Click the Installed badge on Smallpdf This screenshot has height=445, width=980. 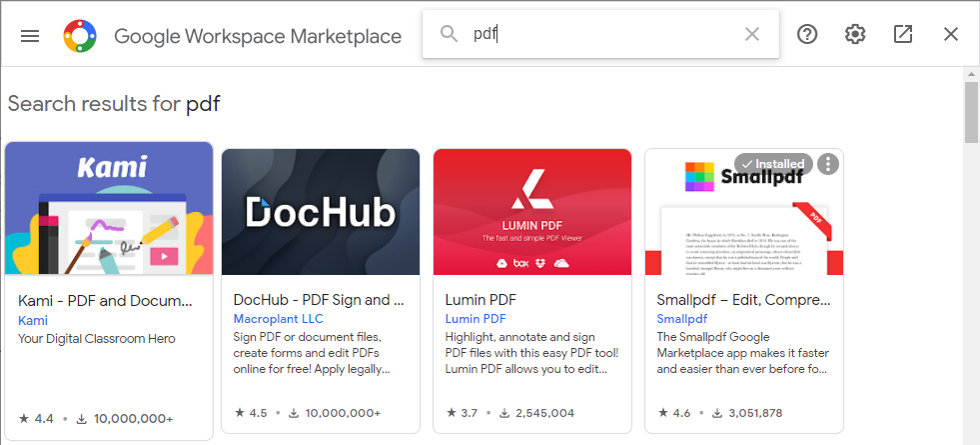click(774, 164)
